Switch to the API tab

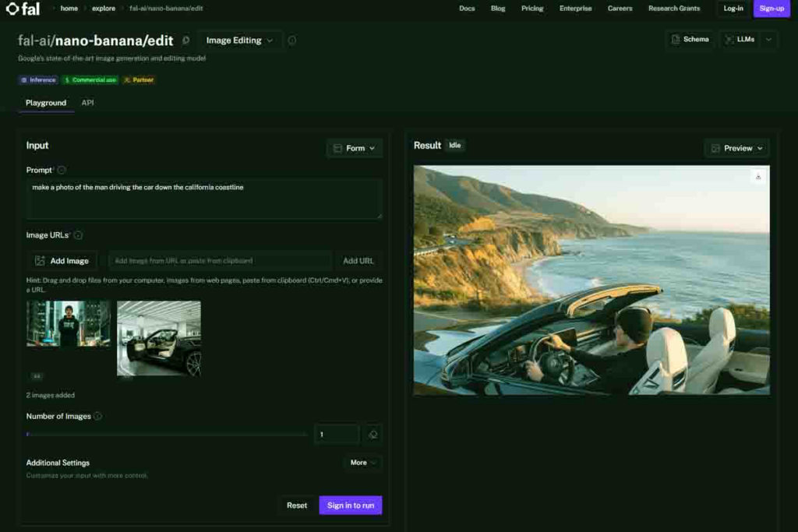click(87, 103)
